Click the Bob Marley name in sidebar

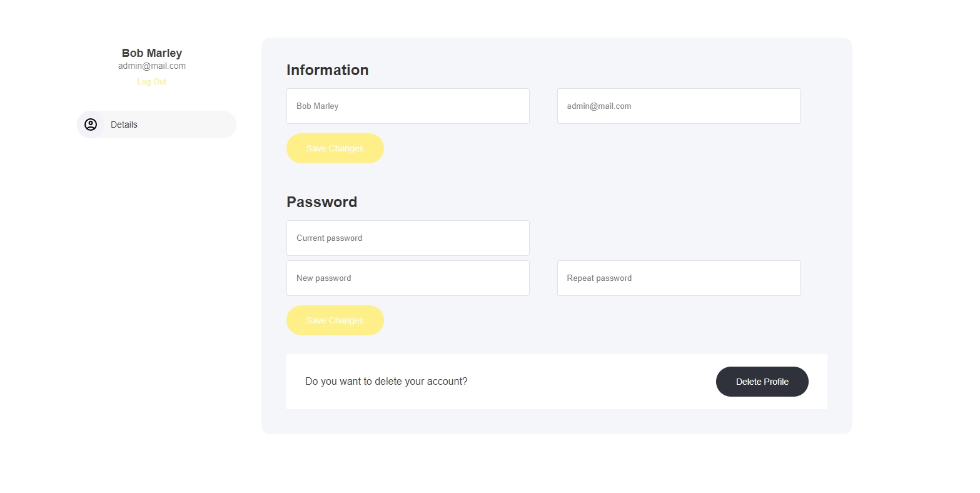click(x=152, y=53)
